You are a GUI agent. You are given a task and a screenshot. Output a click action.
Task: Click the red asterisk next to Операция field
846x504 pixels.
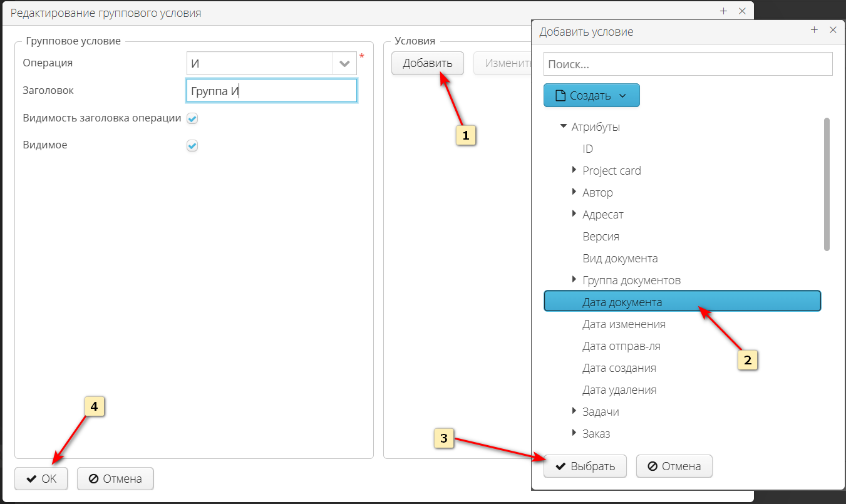point(362,56)
